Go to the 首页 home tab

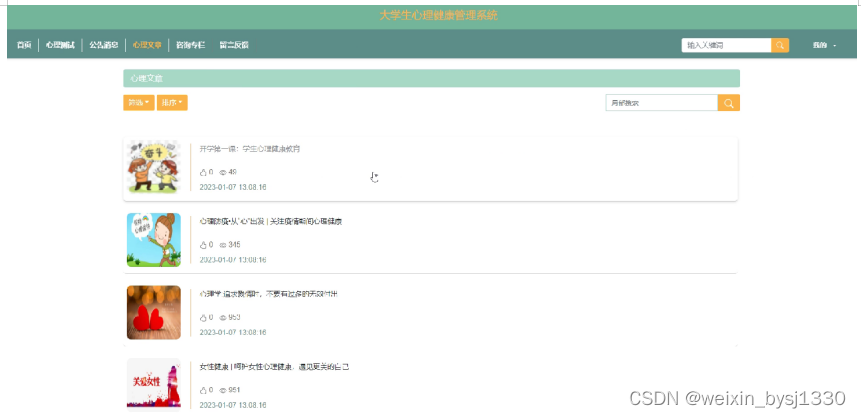click(x=24, y=45)
